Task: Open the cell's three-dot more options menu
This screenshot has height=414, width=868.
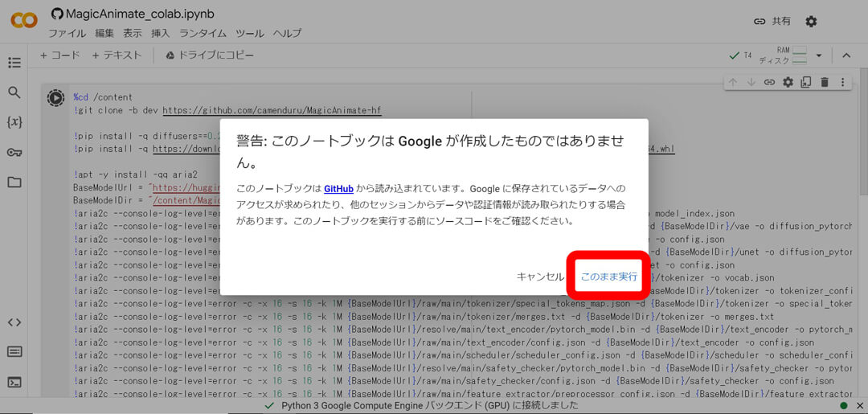Action: pyautogui.click(x=842, y=82)
